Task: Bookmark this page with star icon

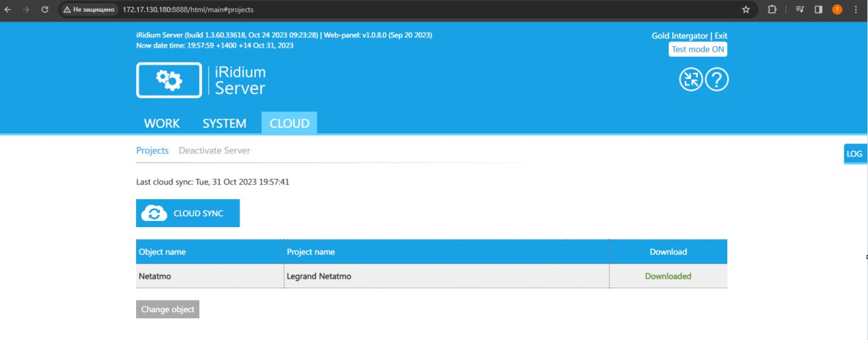Action: (746, 10)
